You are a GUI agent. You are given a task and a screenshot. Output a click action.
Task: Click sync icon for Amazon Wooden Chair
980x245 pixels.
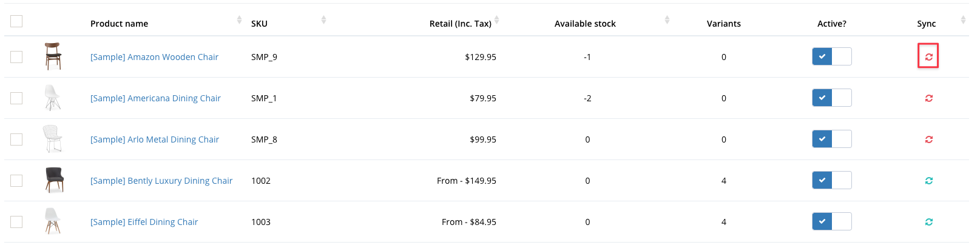(x=928, y=56)
